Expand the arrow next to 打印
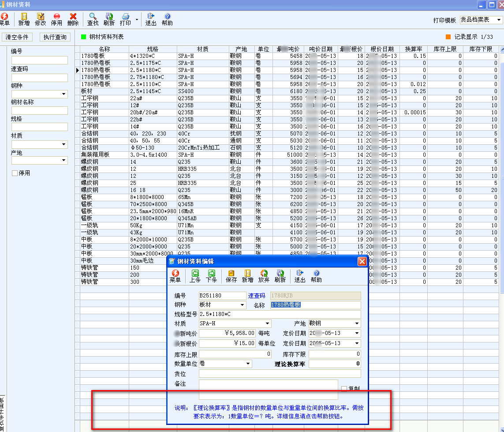Viewport: 504px width, 432px height. point(137,19)
